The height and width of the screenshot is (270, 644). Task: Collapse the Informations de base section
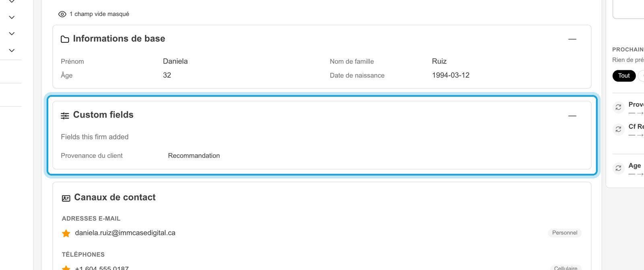coord(572,39)
